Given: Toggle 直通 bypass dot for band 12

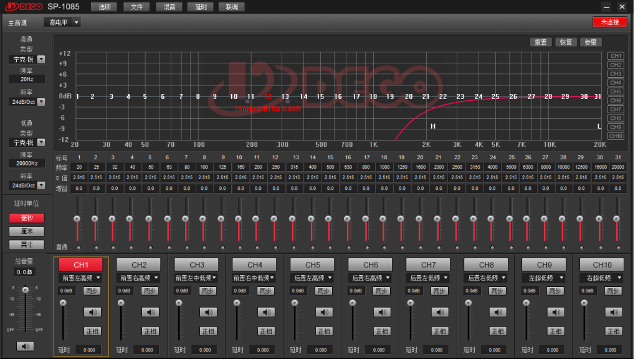Looking at the screenshot, I should (275, 248).
